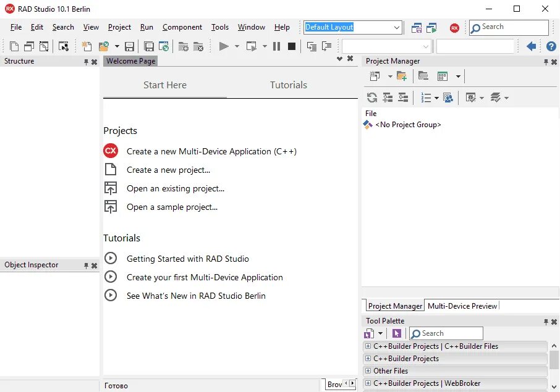Click the Sync refresh icon in Project Manager

point(371,98)
